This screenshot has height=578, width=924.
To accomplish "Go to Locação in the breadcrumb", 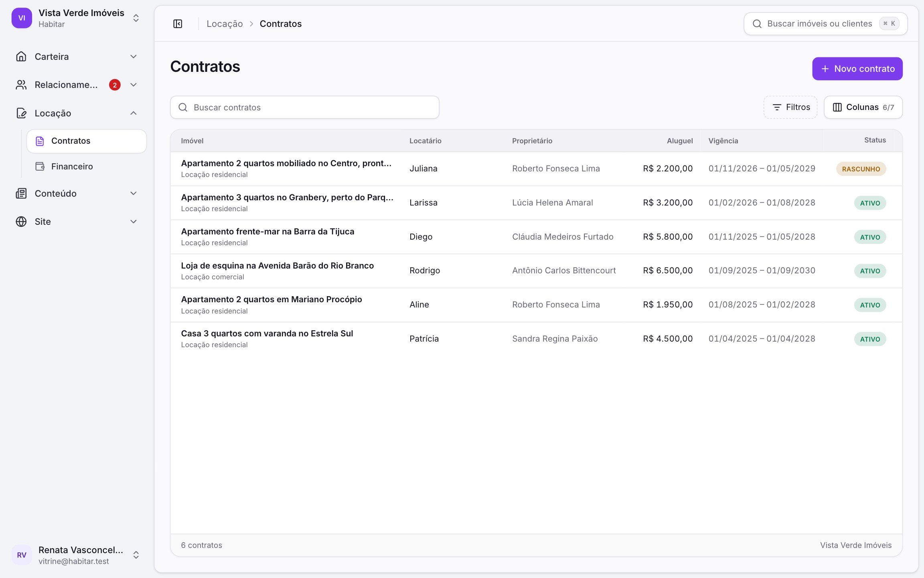I will [x=225, y=24].
